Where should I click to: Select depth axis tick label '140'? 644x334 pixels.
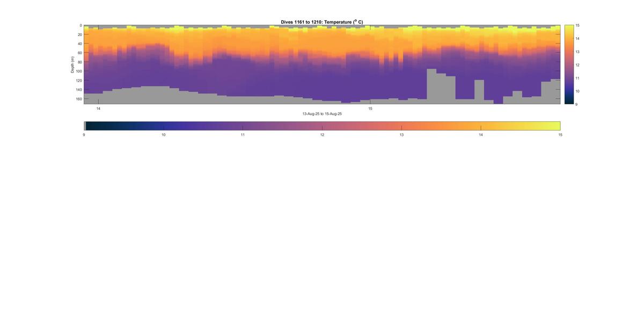click(x=79, y=89)
